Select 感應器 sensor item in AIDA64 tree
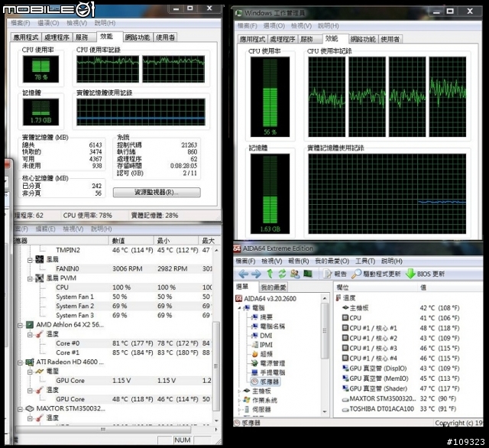Viewport: 489px width, 448px height. coord(269,380)
